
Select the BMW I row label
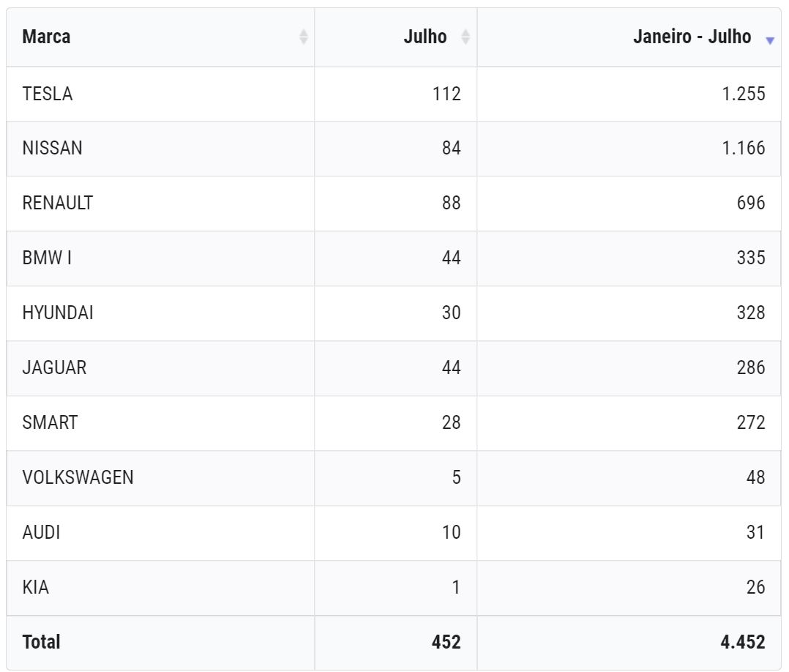coord(47,258)
